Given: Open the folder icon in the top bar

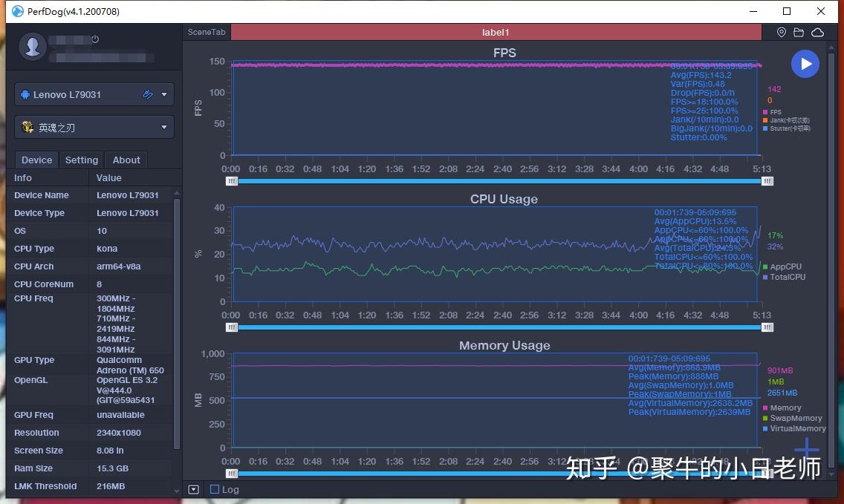Looking at the screenshot, I should pos(799,32).
